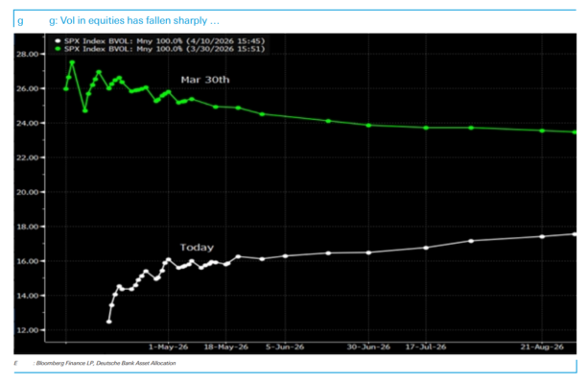Click the 20.00 y-axis label
The height and width of the screenshot is (384, 588).
tap(28, 192)
